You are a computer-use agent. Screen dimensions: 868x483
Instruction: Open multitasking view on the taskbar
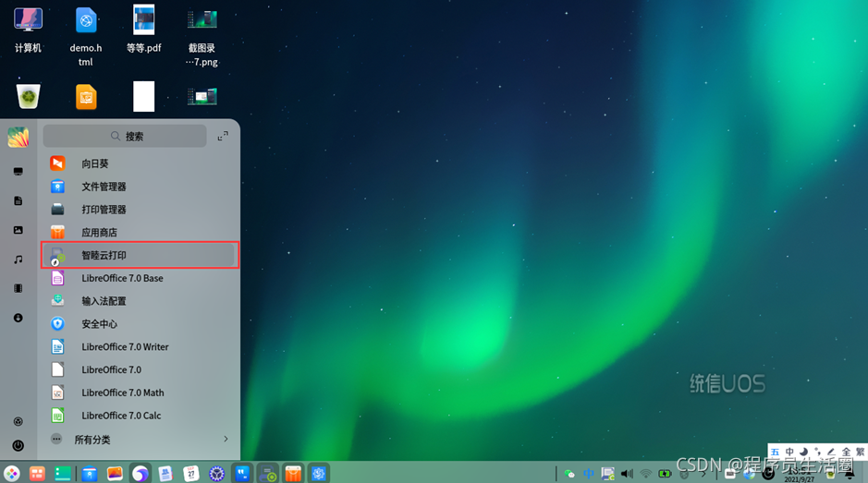click(37, 474)
